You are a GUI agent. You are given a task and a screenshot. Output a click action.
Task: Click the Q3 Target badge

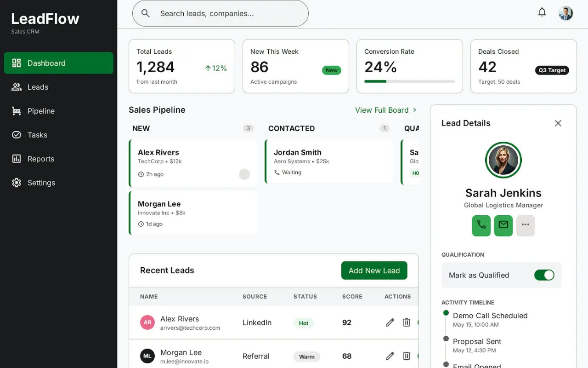coord(552,70)
